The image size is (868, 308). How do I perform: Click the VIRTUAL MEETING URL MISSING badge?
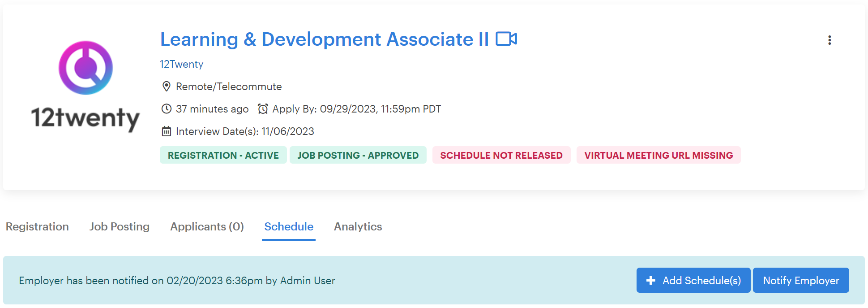(658, 155)
